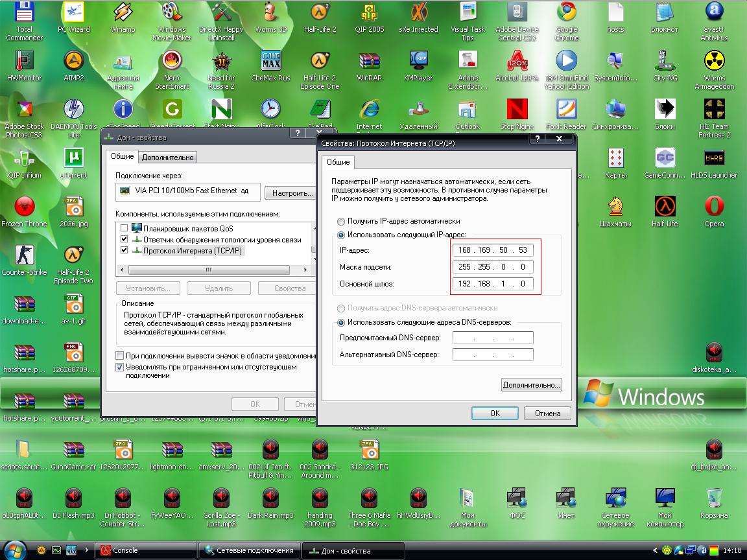Click the Настроить... adapter button

(x=290, y=192)
